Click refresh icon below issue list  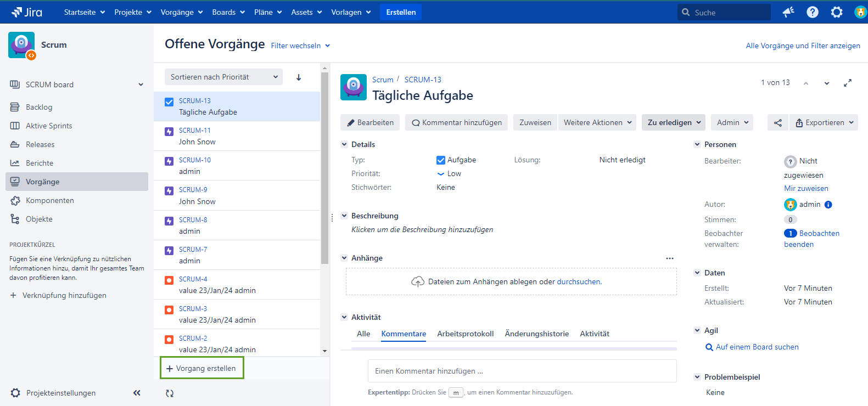pos(170,393)
